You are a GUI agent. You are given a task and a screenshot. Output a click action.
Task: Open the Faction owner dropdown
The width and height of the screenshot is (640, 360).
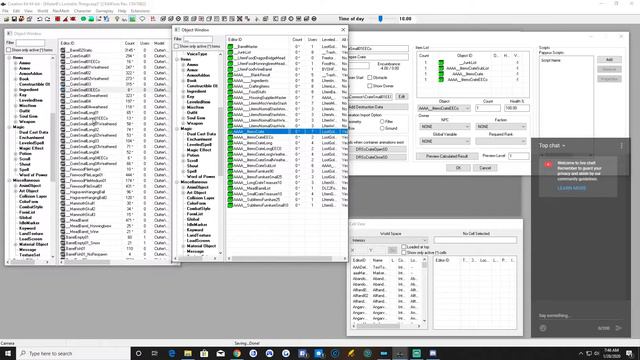tap(501, 127)
